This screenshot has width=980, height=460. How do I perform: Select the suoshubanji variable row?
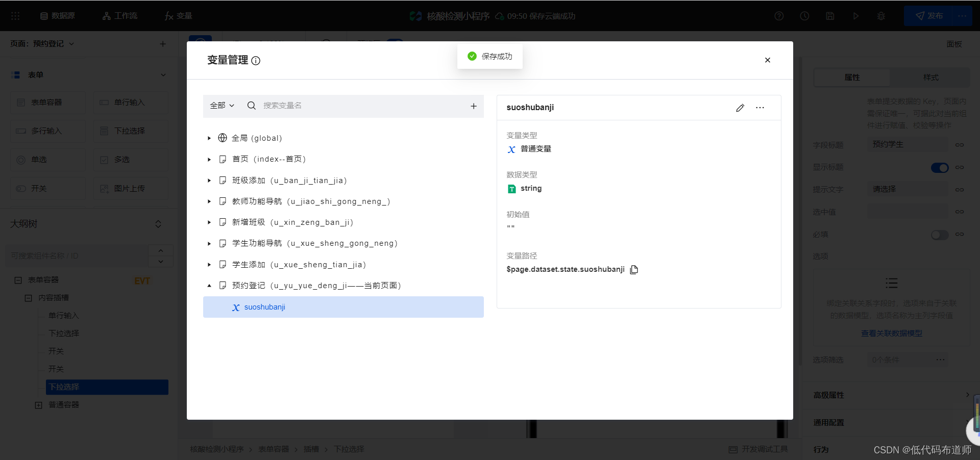[344, 307]
